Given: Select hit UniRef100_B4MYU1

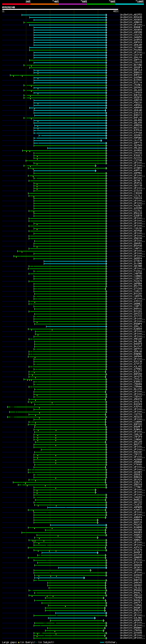Looking at the screenshot, I should pos(131,309).
